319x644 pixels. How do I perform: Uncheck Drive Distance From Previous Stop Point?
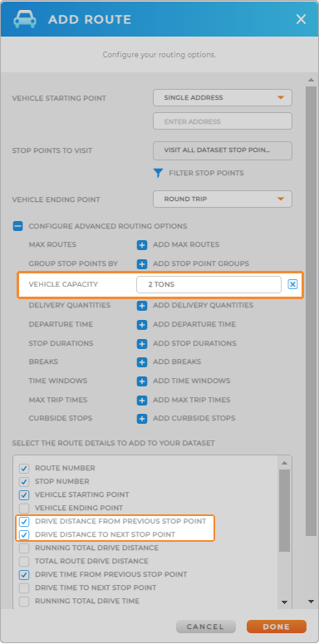pyautogui.click(x=24, y=522)
